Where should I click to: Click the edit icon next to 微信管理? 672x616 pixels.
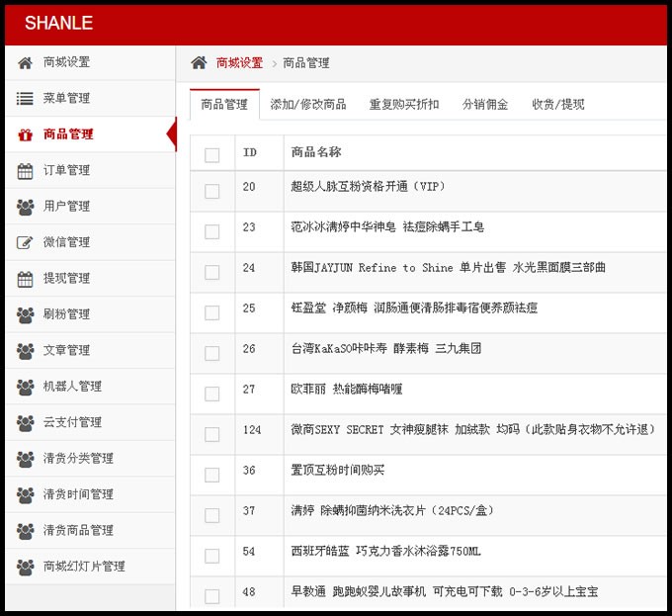coord(25,243)
